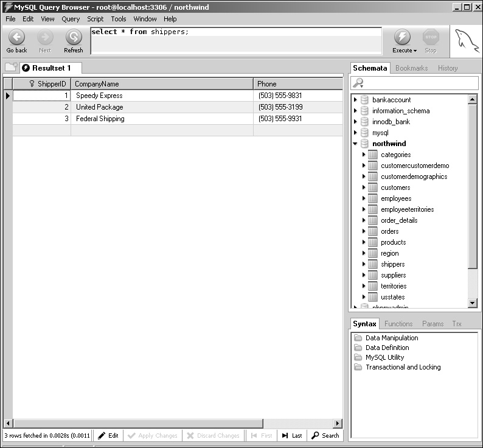Viewport: 483px width, 448px height.
Task: Open the Query menu
Action: point(71,19)
